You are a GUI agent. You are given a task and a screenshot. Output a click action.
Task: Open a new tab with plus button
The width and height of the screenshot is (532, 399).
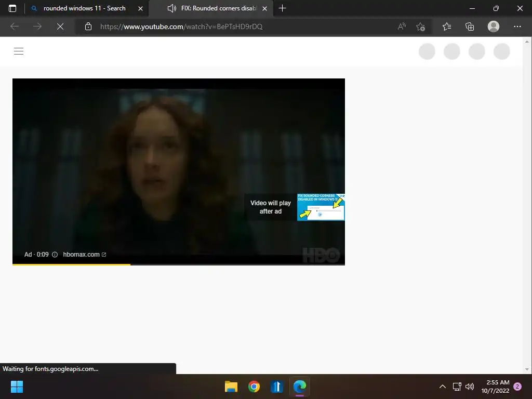282,8
